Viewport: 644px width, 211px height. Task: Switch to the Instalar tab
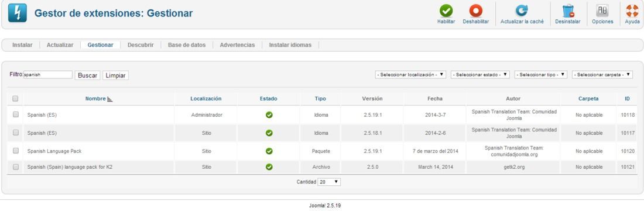coord(22,45)
